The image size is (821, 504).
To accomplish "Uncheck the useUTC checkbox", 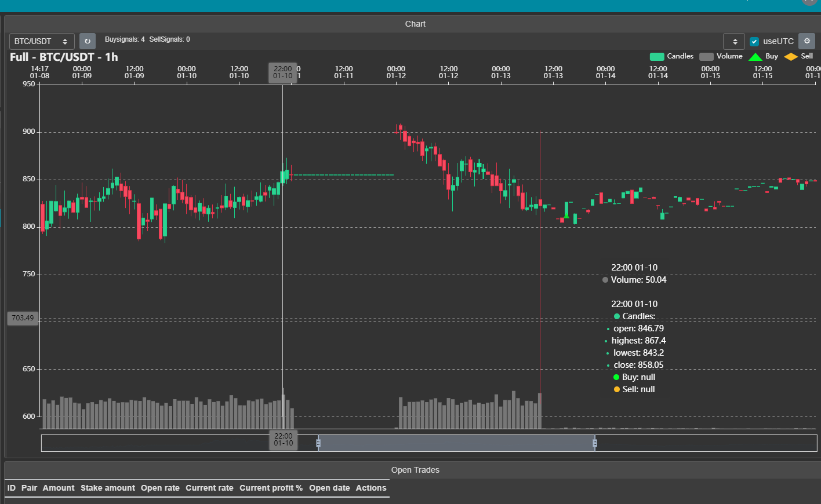I will tap(754, 41).
